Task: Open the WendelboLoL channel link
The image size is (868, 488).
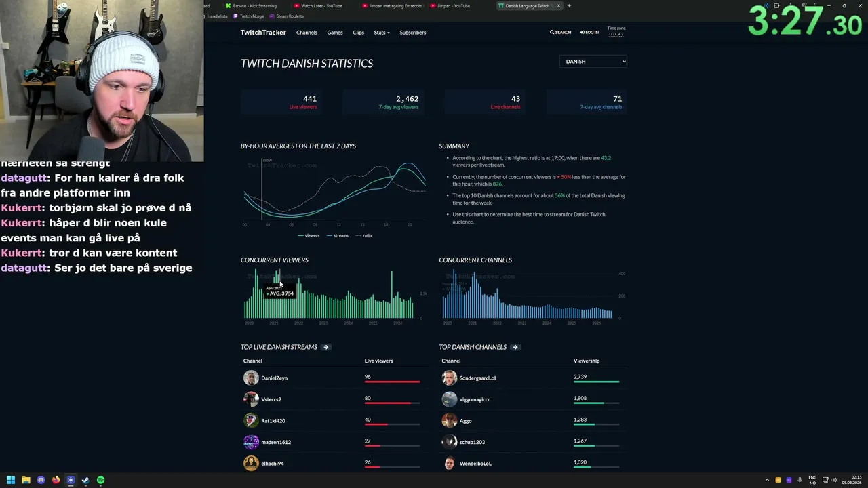Action: pos(475,464)
